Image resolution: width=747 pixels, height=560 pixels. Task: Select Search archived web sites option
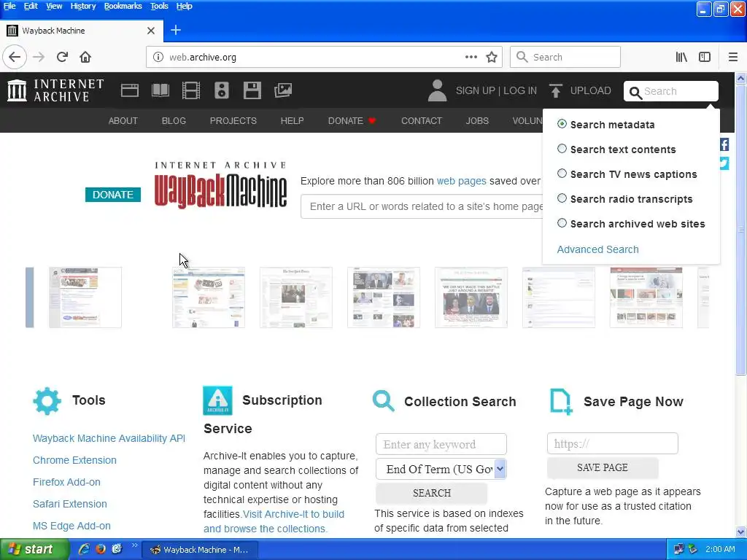click(x=562, y=223)
